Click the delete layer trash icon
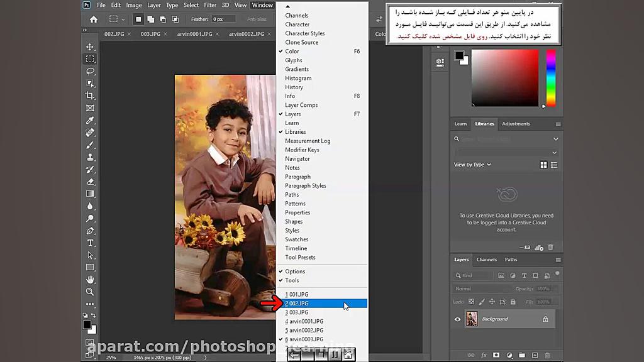Screen dimensions: 644x362 (x=547, y=355)
